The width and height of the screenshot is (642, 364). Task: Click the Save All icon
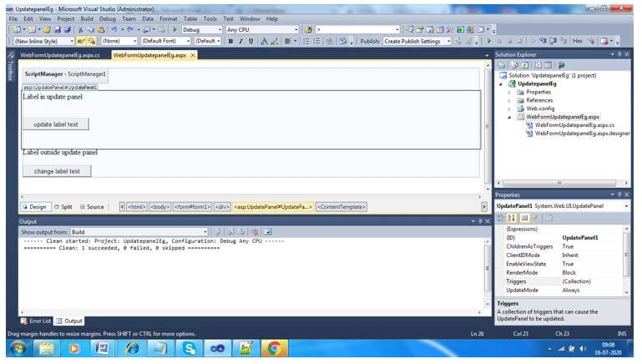[x=68, y=29]
